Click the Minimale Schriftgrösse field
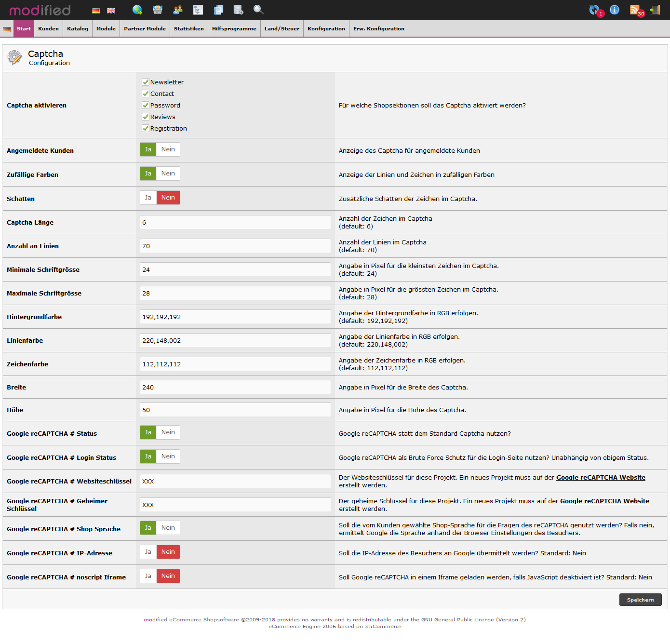This screenshot has height=644, width=670. (x=235, y=269)
